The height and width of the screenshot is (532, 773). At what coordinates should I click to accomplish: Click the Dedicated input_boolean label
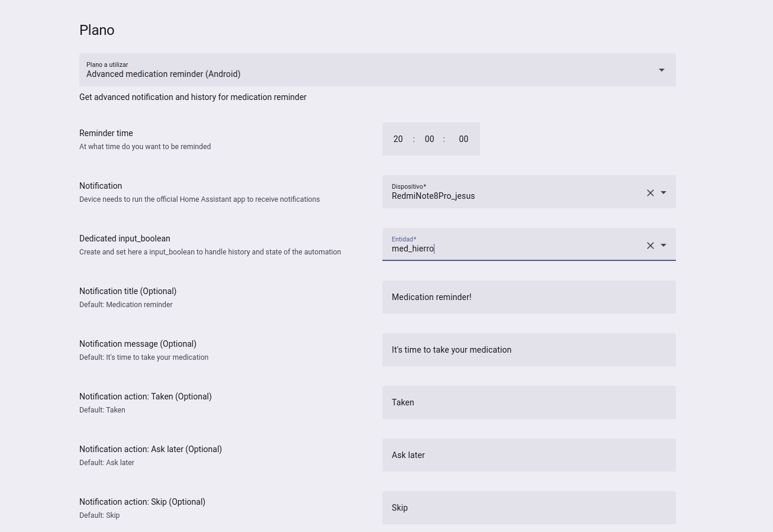coord(125,238)
